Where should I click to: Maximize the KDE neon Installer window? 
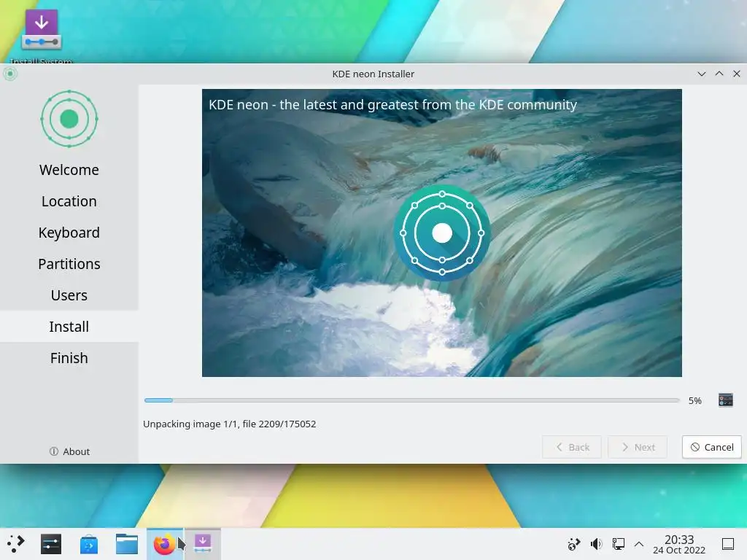719,74
